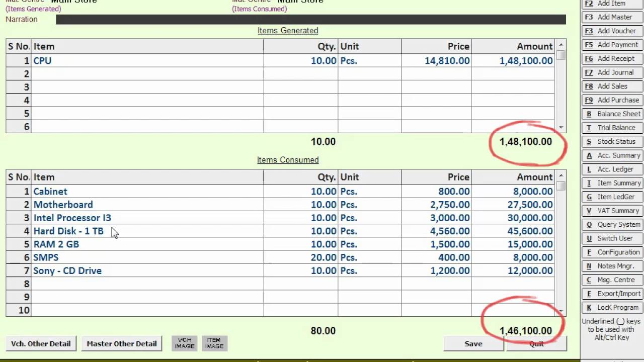The width and height of the screenshot is (644, 362).
Task: Open the Msg. Centre
Action: coord(612,280)
